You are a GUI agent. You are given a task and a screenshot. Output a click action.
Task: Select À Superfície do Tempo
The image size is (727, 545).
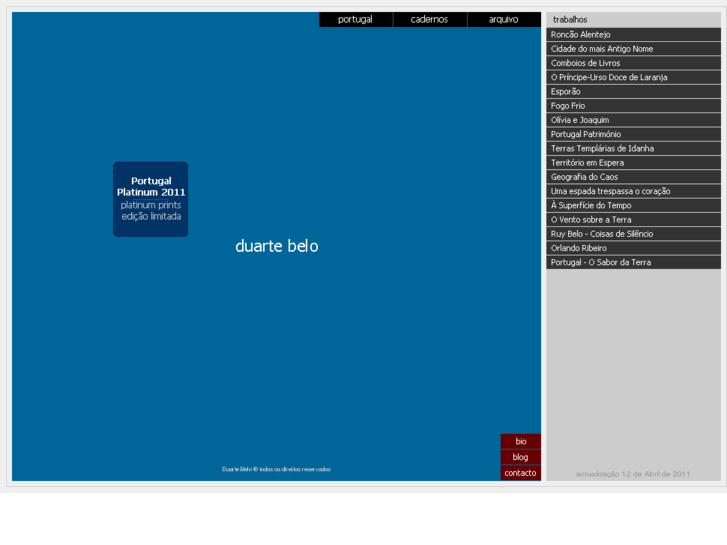633,205
